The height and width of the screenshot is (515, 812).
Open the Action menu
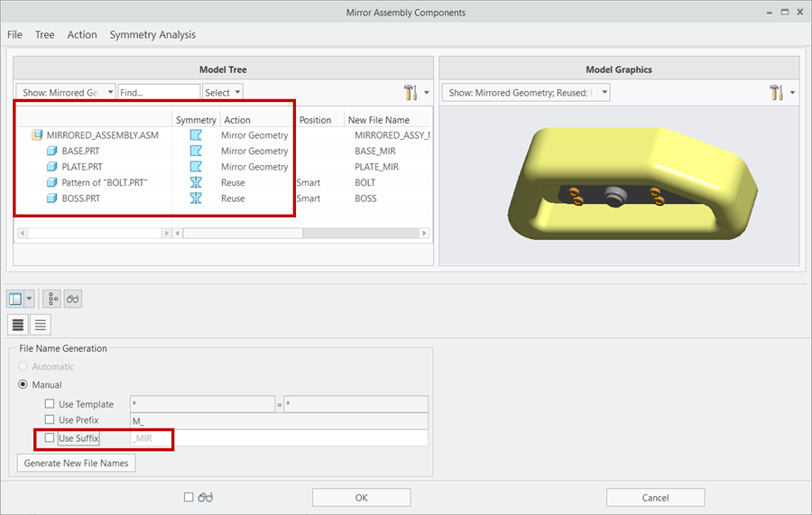82,34
